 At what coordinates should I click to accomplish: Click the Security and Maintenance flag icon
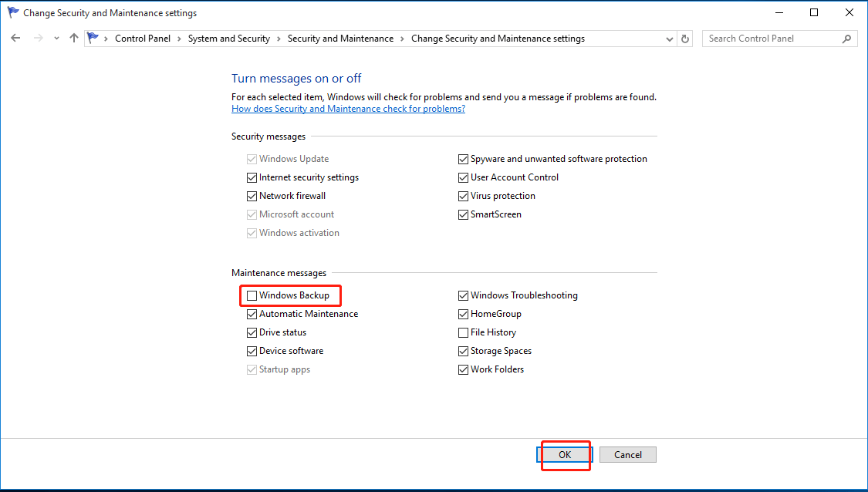tap(93, 38)
